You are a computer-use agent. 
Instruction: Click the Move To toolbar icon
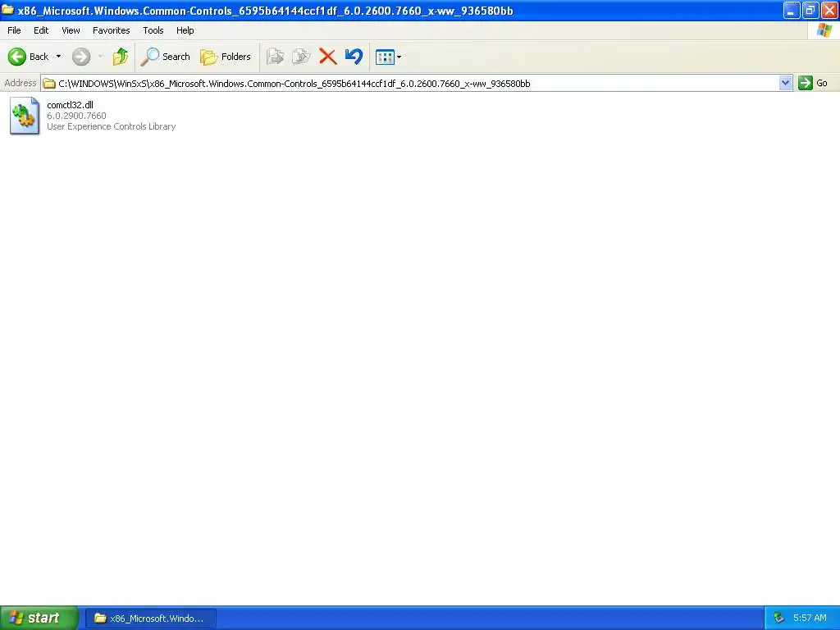[x=275, y=57]
